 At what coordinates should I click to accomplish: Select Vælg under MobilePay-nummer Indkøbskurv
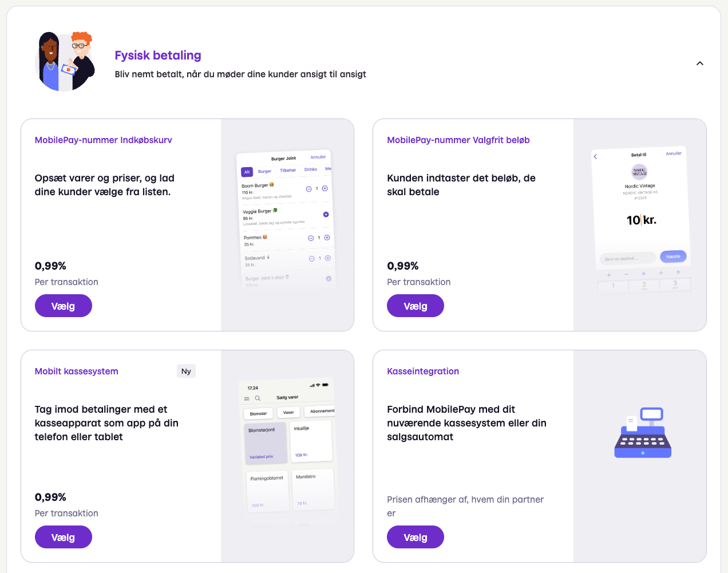click(64, 306)
